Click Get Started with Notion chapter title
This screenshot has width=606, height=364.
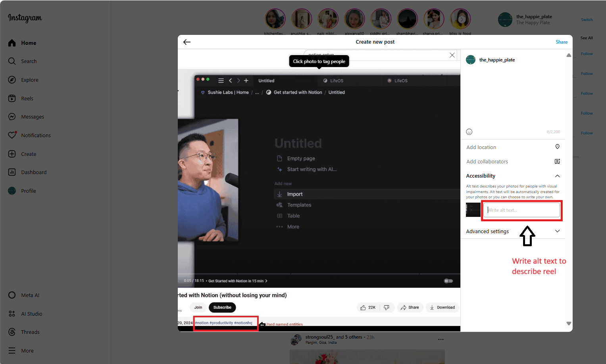click(237, 281)
